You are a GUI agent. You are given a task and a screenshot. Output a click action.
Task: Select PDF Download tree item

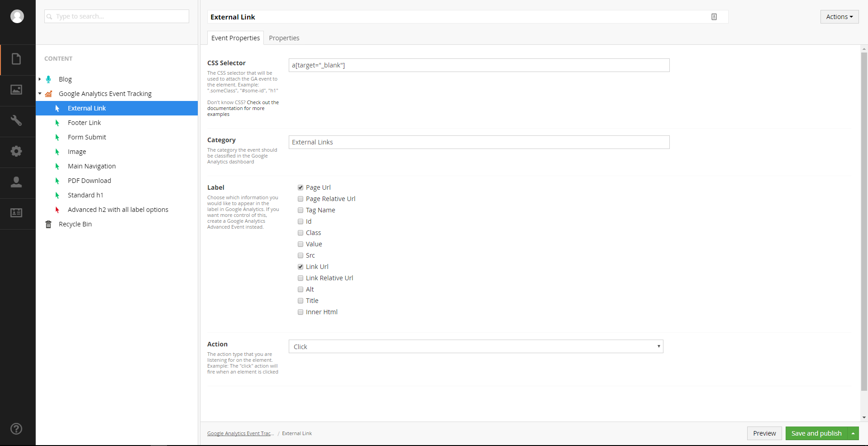point(89,181)
